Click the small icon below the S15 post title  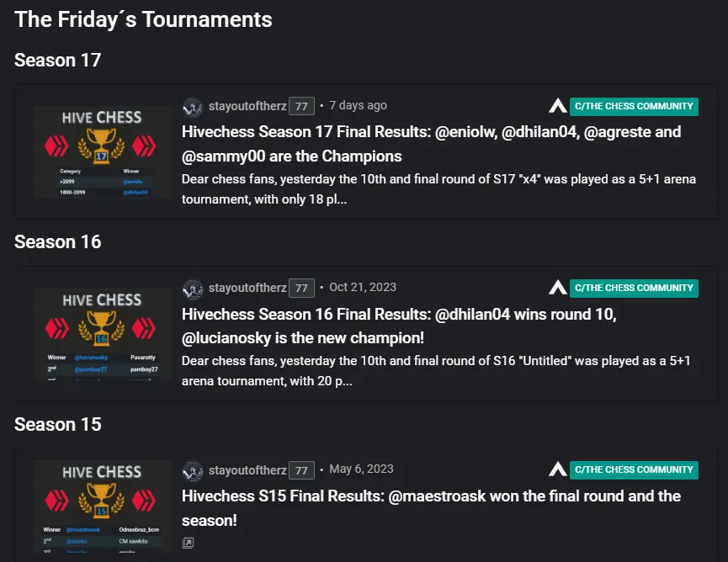[x=188, y=543]
